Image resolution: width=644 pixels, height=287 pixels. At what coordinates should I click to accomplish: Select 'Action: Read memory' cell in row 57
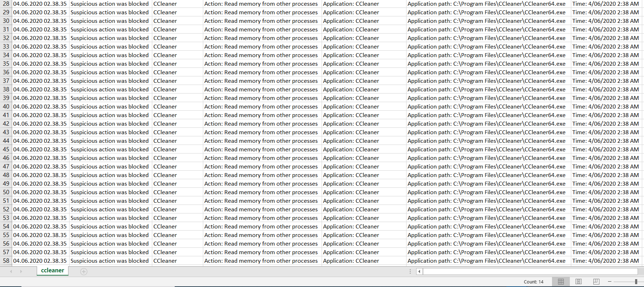click(x=262, y=252)
